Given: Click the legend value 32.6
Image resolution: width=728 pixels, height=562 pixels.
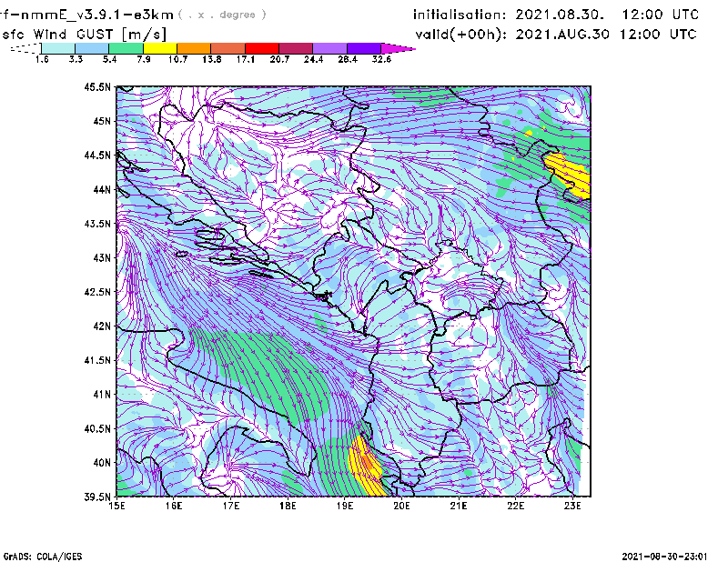Looking at the screenshot, I should pos(381,59).
